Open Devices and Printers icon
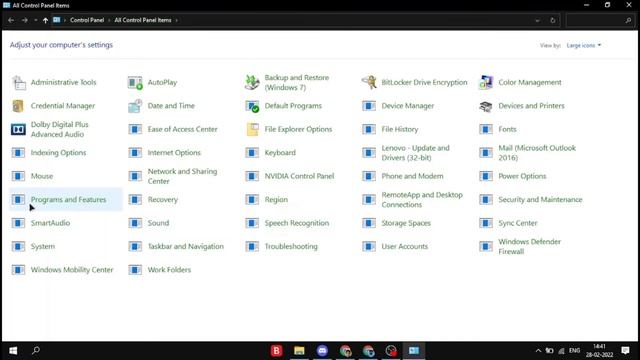 point(486,106)
